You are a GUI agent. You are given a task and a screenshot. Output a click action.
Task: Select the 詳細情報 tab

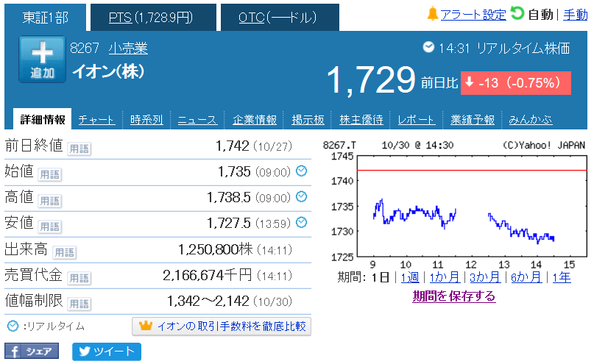(x=43, y=120)
